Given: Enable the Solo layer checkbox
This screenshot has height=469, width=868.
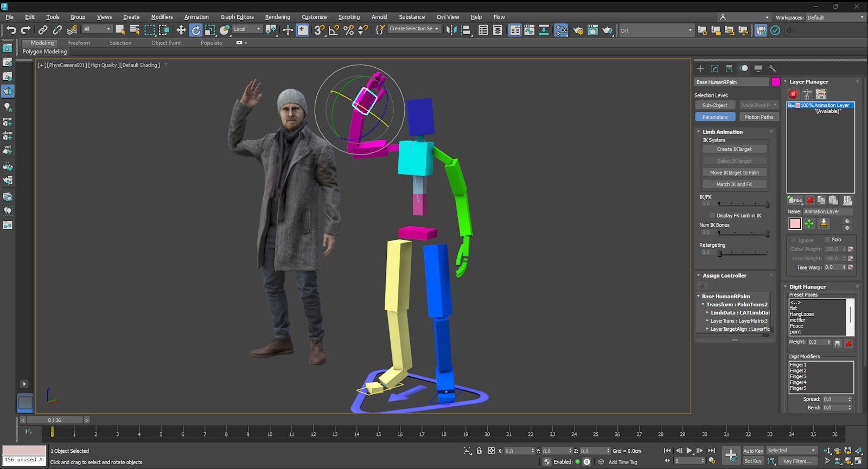Looking at the screenshot, I should coord(827,239).
